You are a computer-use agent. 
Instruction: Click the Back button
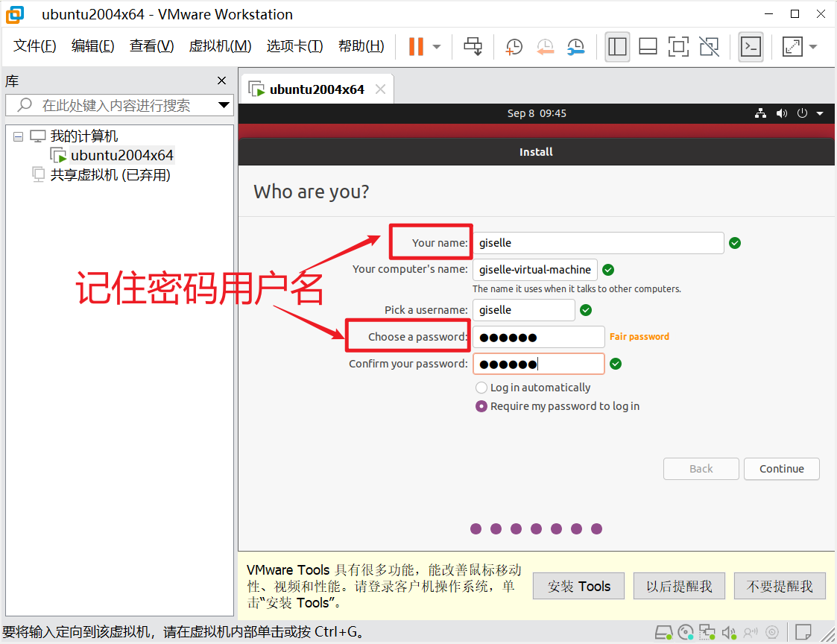coord(701,469)
